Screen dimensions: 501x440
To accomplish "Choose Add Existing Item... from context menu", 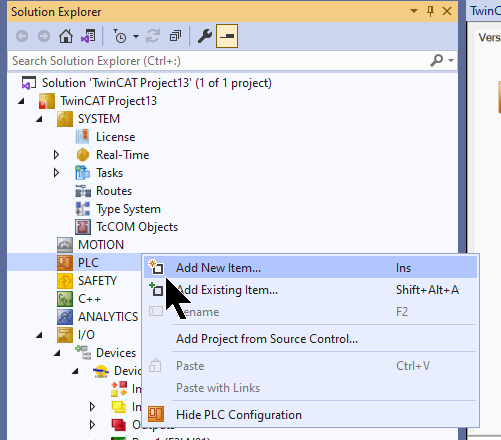I will click(x=310, y=290).
